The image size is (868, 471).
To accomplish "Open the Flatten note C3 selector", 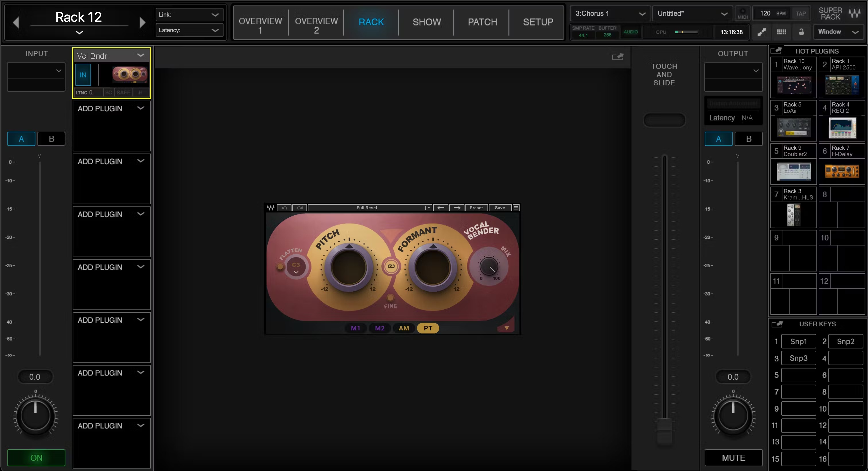I will pos(296,268).
